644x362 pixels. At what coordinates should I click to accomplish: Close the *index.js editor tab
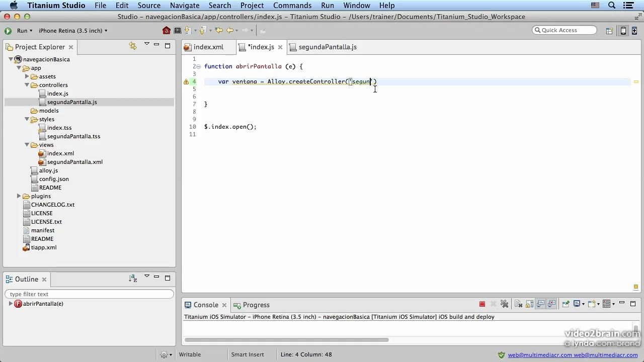tap(280, 47)
